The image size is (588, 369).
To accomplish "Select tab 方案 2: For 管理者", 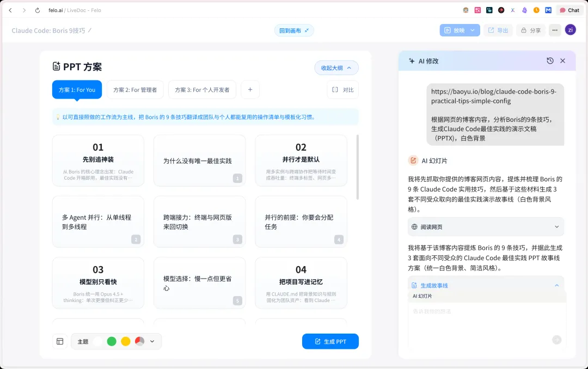I will pyautogui.click(x=135, y=90).
